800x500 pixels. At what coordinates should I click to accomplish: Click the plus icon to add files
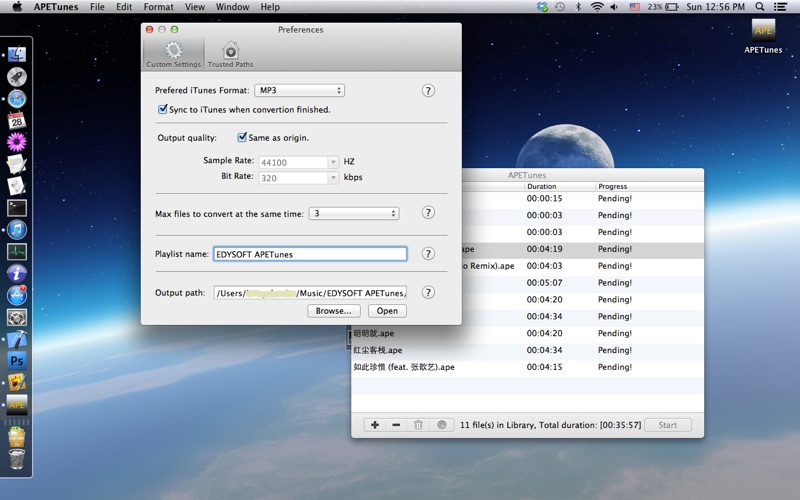point(375,425)
